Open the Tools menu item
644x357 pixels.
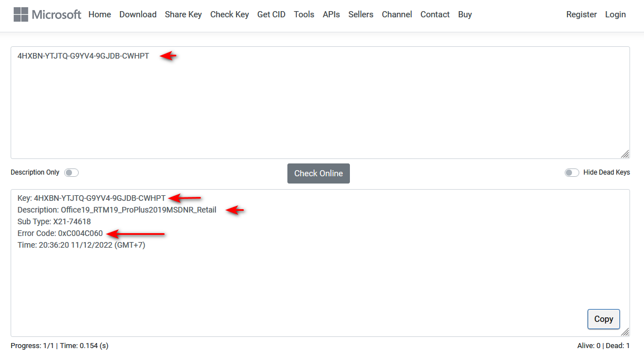click(304, 15)
